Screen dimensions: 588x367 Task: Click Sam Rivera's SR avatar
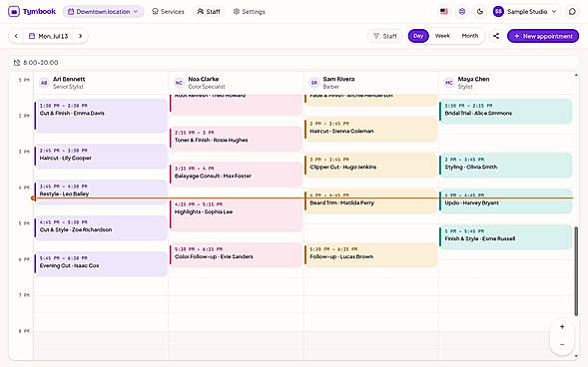pos(314,83)
